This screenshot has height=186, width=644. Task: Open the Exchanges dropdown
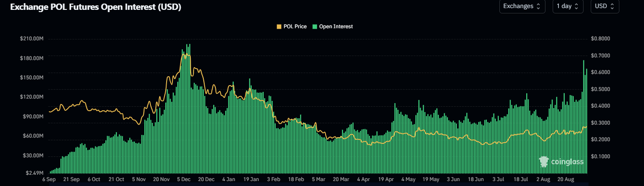pyautogui.click(x=522, y=6)
